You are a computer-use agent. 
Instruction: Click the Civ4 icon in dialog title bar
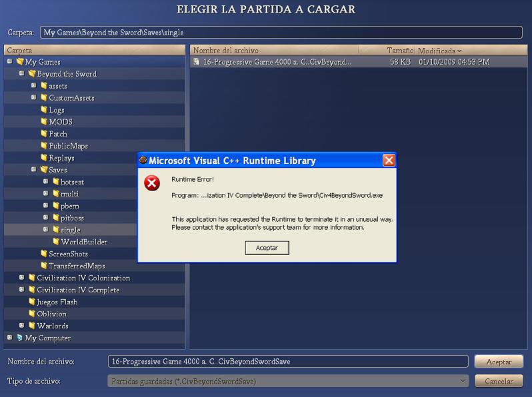pyautogui.click(x=143, y=161)
